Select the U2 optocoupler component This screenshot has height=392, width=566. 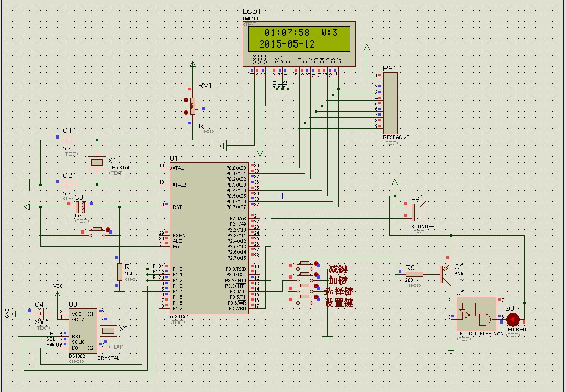pos(477,314)
